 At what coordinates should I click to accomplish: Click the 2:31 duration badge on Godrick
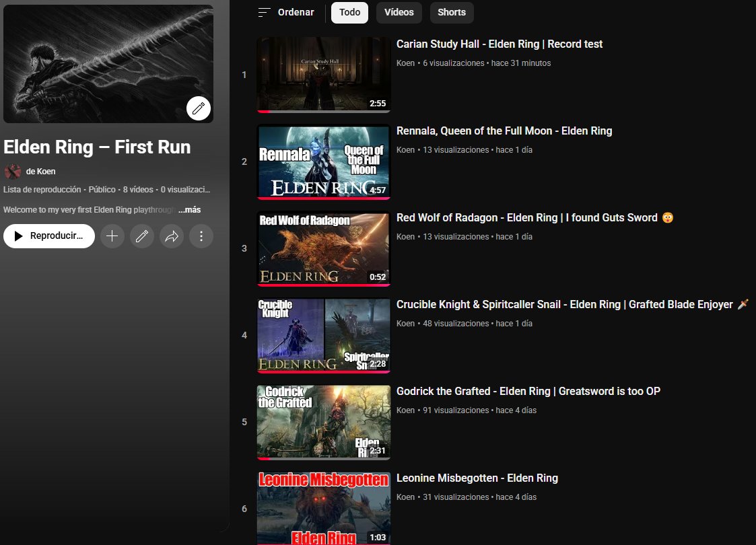click(378, 451)
